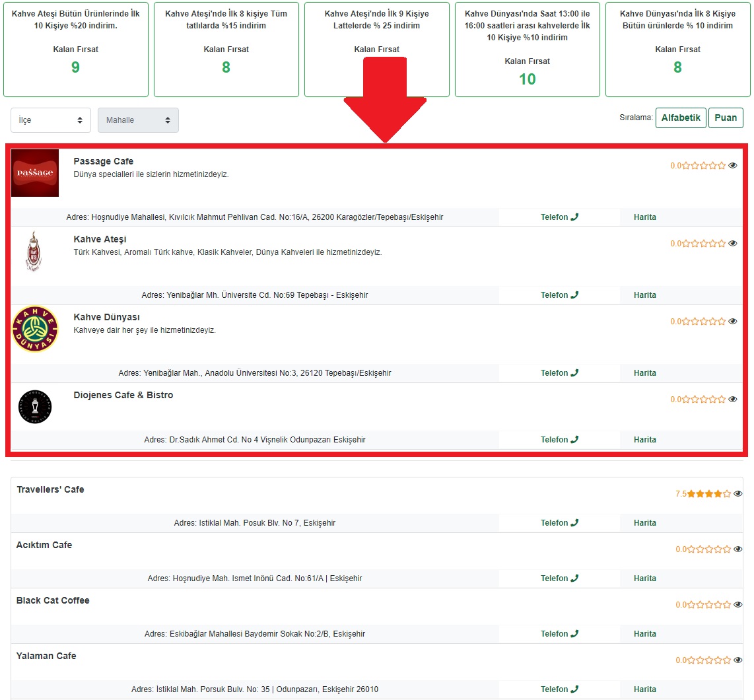
Task: Open Harita for Passage Cafe
Action: (645, 217)
